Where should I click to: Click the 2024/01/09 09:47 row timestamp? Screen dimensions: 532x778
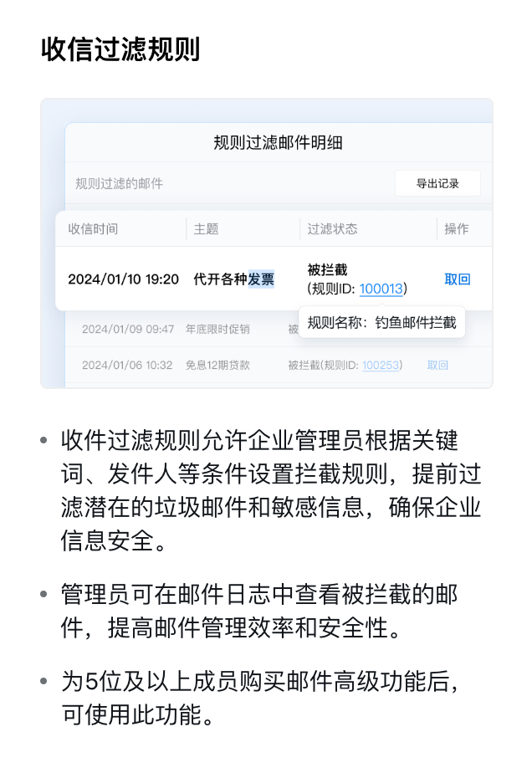[x=127, y=329]
